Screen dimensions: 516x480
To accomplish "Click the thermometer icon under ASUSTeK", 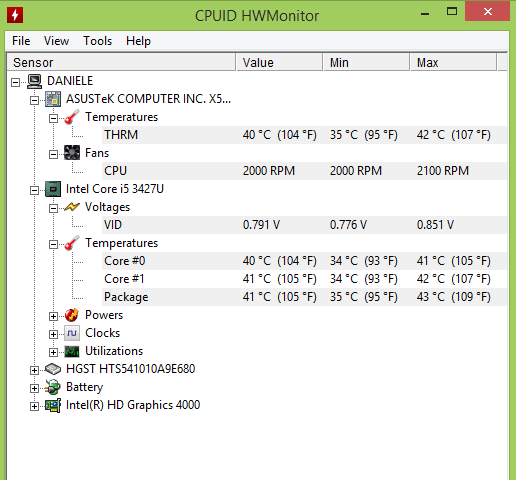I will click(72, 117).
